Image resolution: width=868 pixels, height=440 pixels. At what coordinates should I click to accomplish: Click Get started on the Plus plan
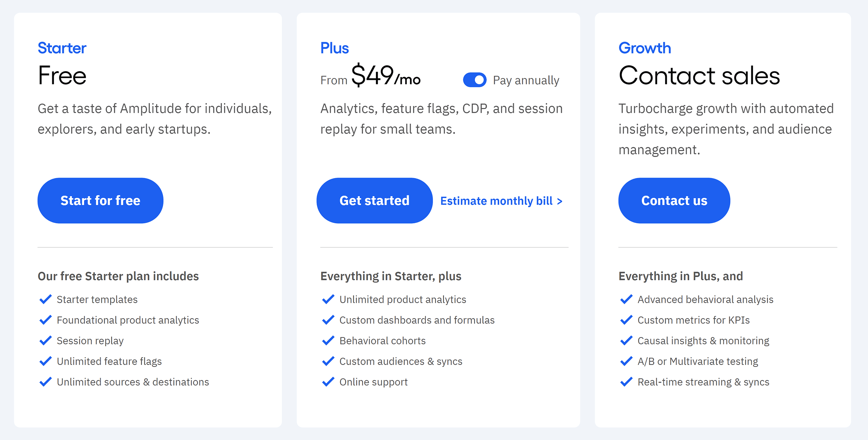(x=374, y=200)
